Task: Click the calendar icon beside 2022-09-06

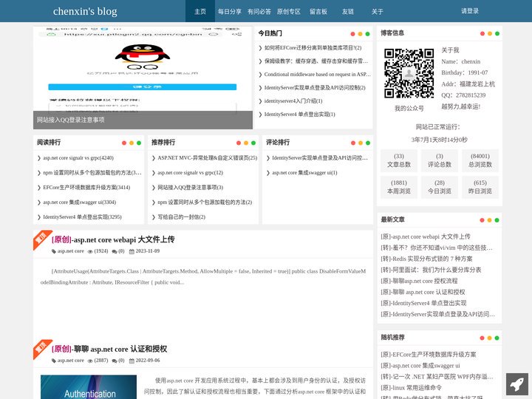Action: click(132, 361)
